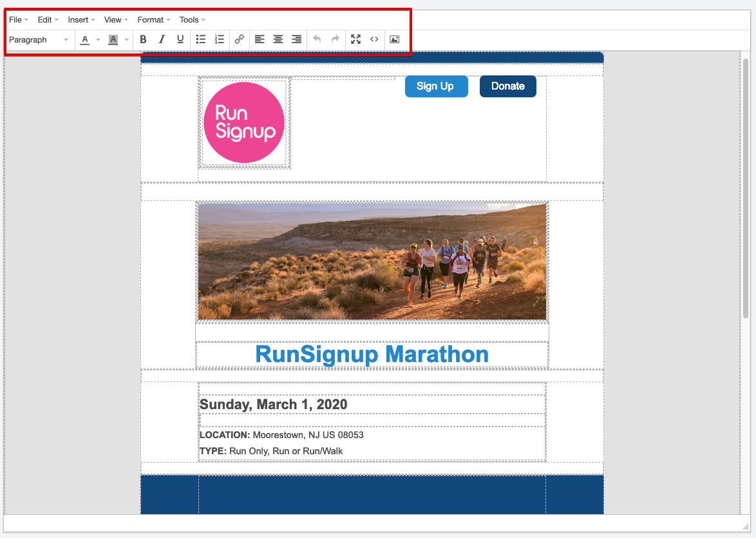The height and width of the screenshot is (538, 756).
Task: Click the Donate button
Action: (507, 86)
